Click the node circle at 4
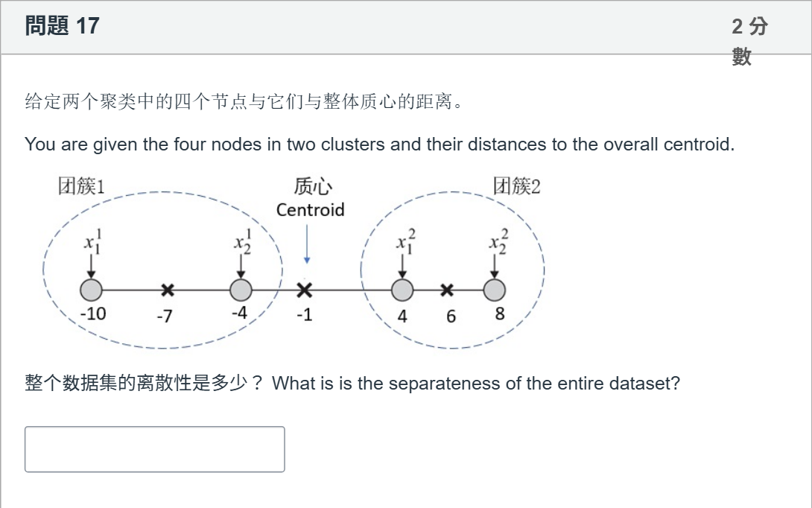Image resolution: width=812 pixels, height=508 pixels. (402, 290)
